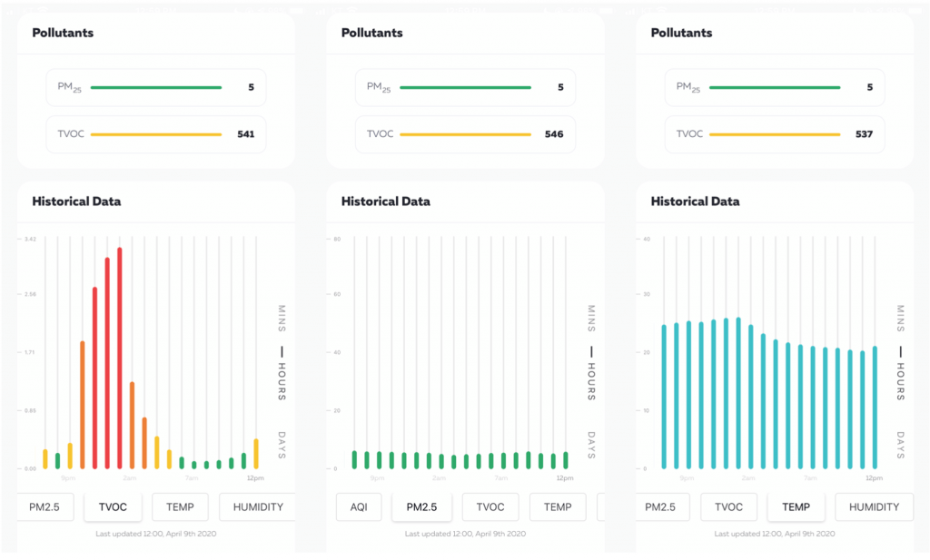Viewport: 930px width, 560px height.
Task: Set the temperature chart to MINS view
Action: point(901,319)
